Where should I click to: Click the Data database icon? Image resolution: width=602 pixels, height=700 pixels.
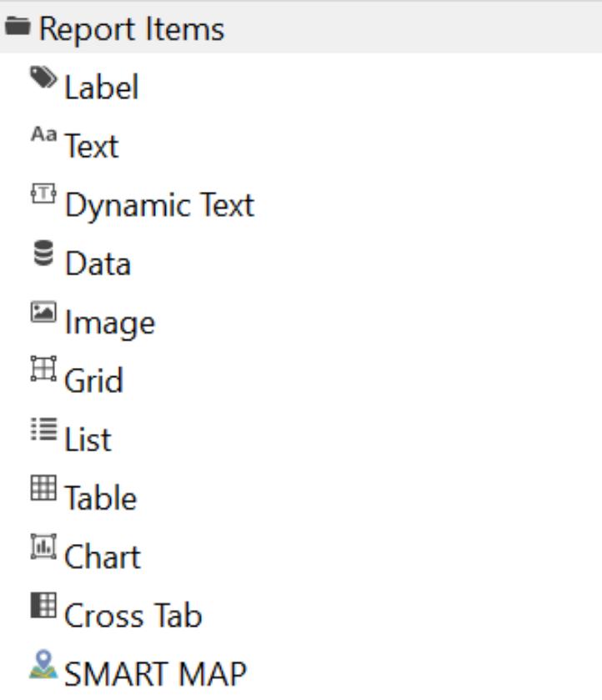click(x=43, y=254)
